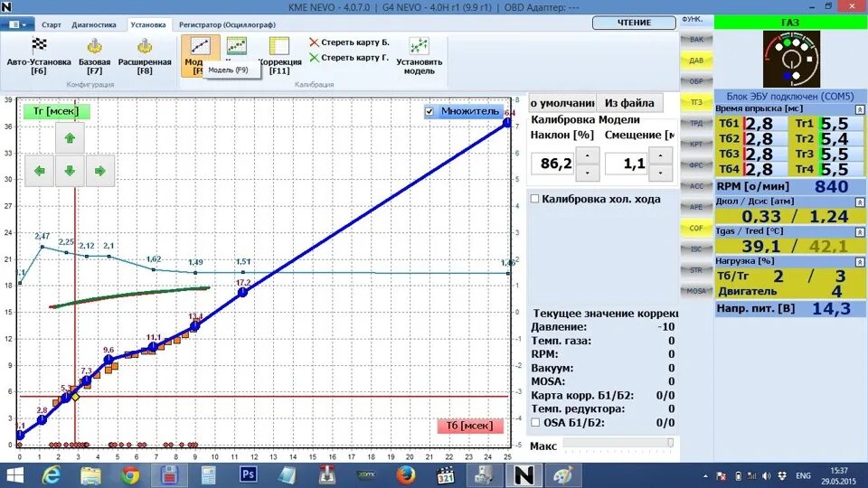This screenshot has height=488, width=868.
Task: Open the Базовая [F7] configuration
Action: 95,56
